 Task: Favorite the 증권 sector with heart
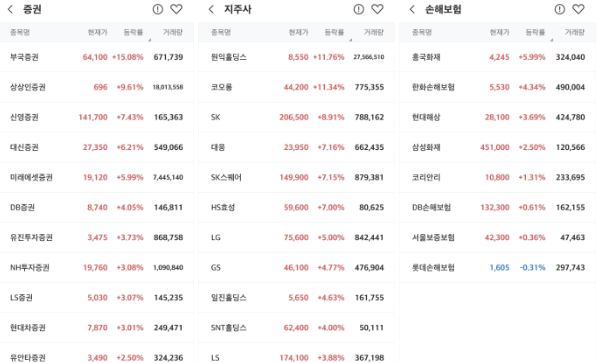pos(176,9)
